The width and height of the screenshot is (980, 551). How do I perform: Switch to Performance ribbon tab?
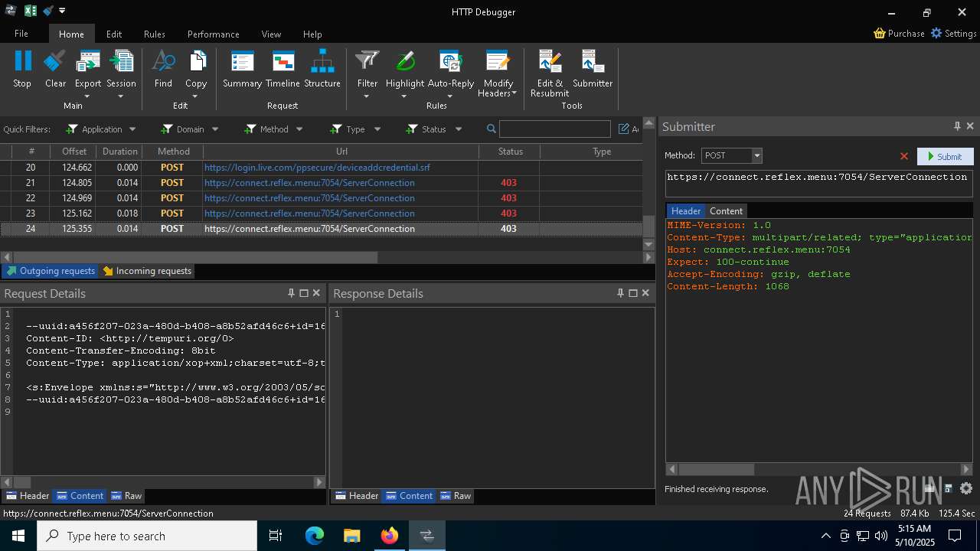(213, 34)
